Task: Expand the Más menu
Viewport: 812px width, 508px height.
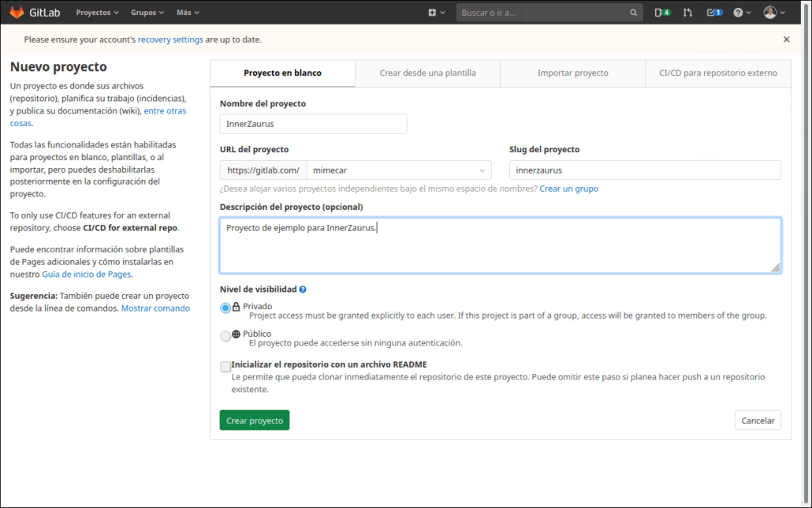Action: pos(188,13)
